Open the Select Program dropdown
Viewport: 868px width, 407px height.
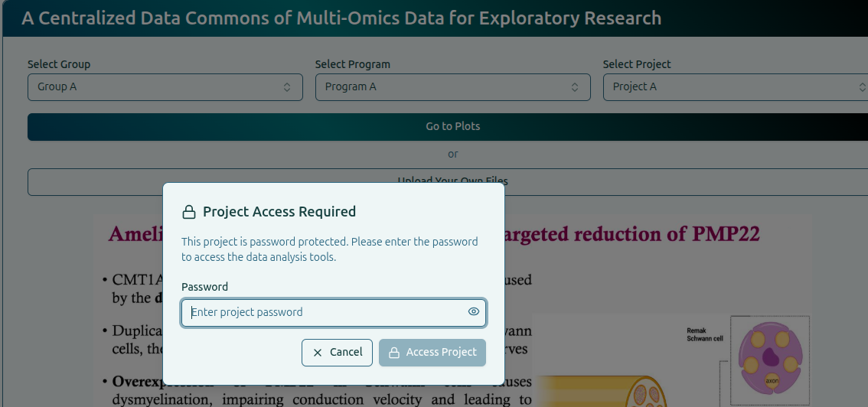(x=453, y=86)
